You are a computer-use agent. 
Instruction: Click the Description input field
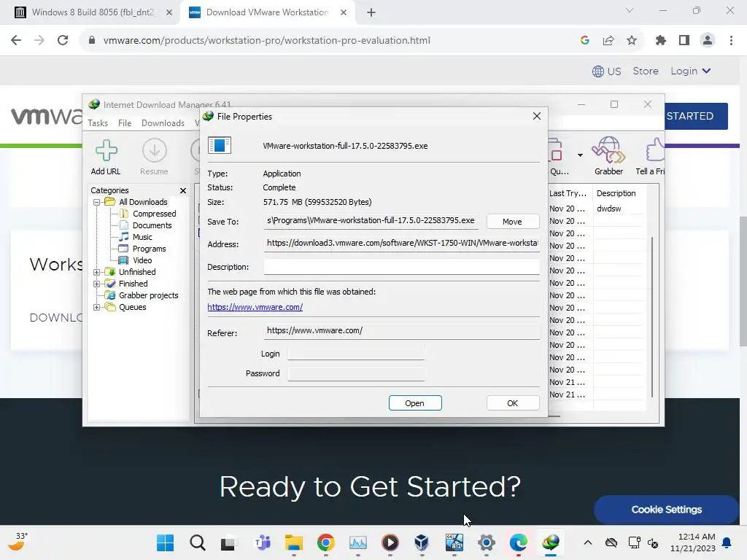(402, 267)
